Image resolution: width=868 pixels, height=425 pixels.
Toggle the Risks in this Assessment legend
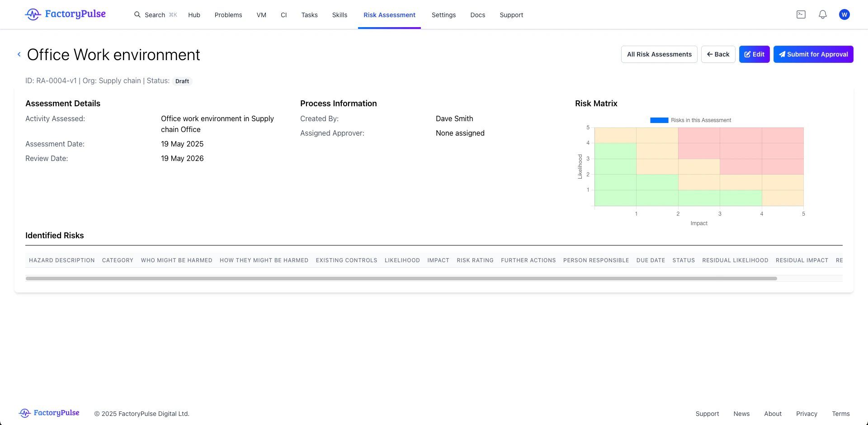coord(691,120)
